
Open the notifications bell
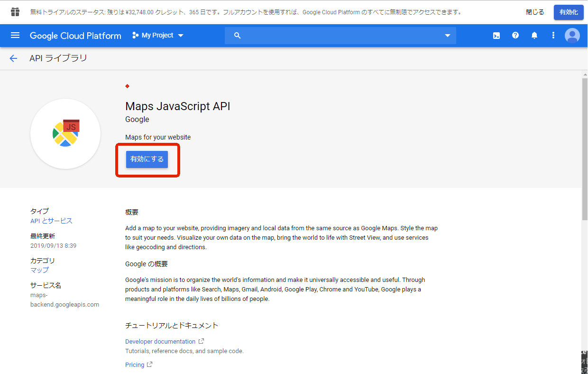coord(534,36)
